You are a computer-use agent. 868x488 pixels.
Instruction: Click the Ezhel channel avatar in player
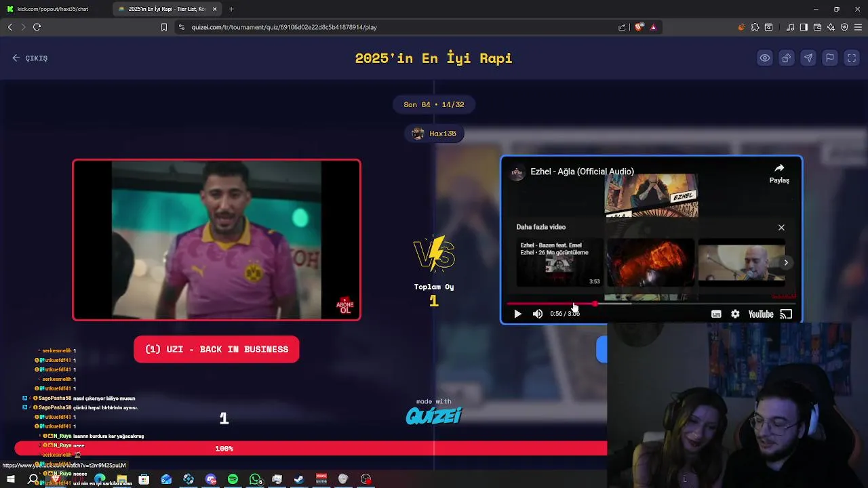pyautogui.click(x=517, y=172)
